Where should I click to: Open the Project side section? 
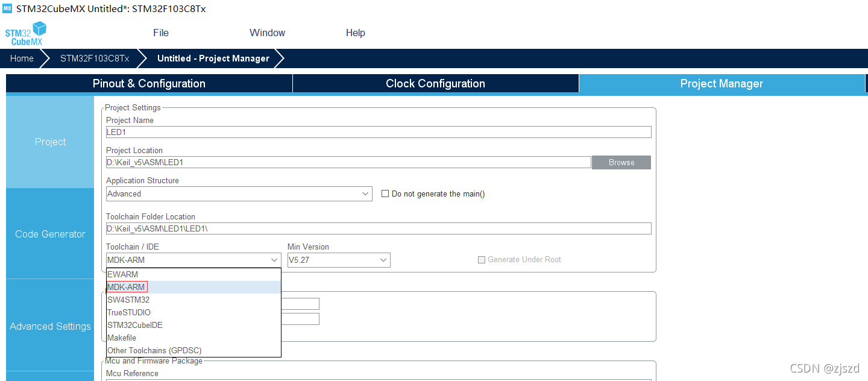click(50, 142)
